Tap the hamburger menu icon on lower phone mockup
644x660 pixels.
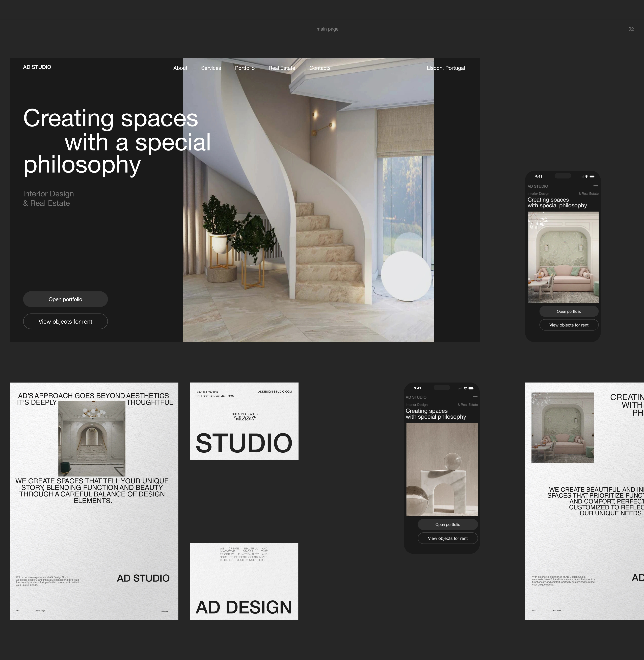[x=475, y=397]
